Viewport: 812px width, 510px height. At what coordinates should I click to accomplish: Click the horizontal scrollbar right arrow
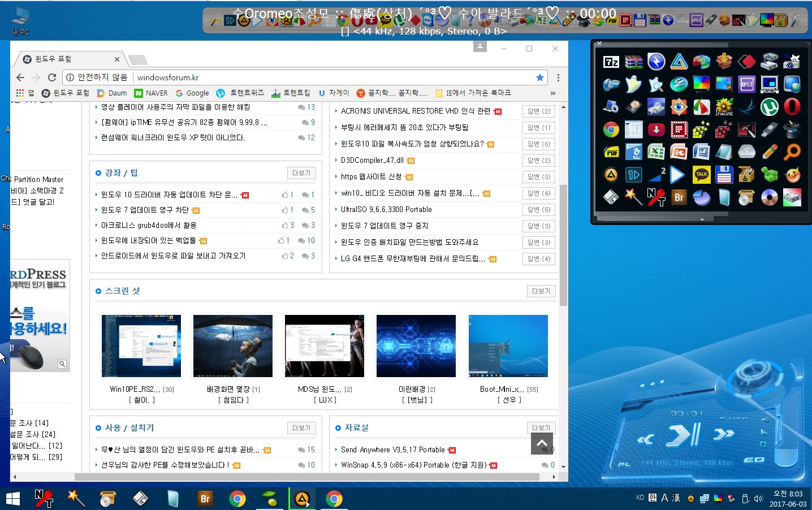(554, 477)
